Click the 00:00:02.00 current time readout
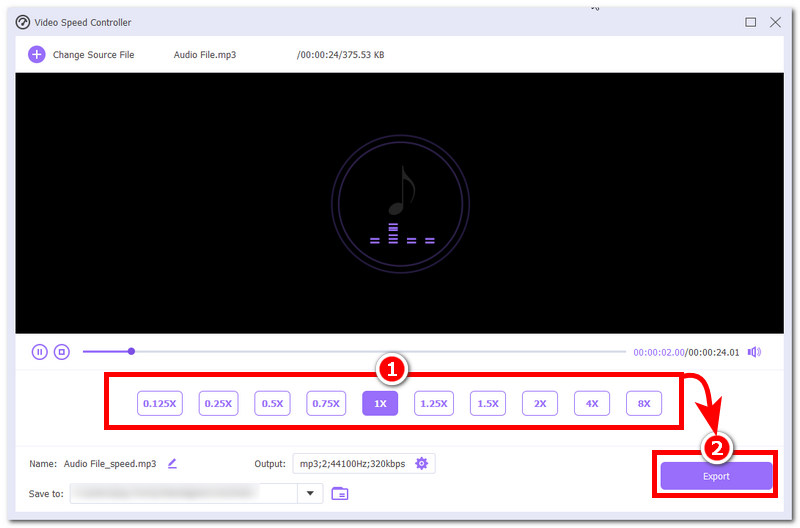800x528 pixels. tap(659, 353)
